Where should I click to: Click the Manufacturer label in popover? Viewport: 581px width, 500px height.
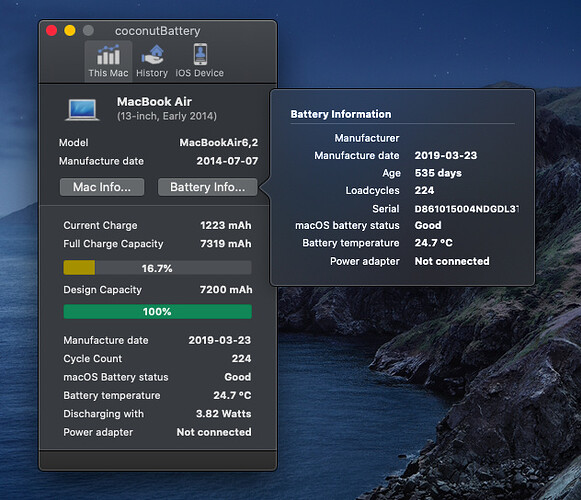367,138
